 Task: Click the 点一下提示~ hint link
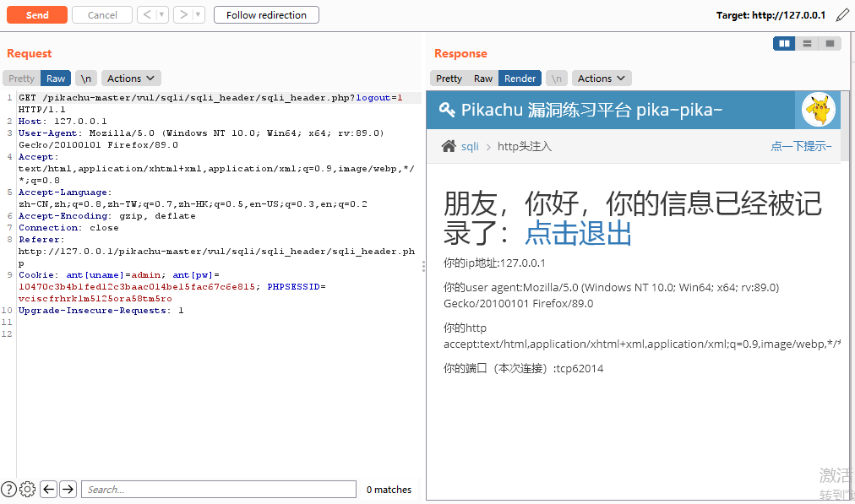(x=801, y=146)
